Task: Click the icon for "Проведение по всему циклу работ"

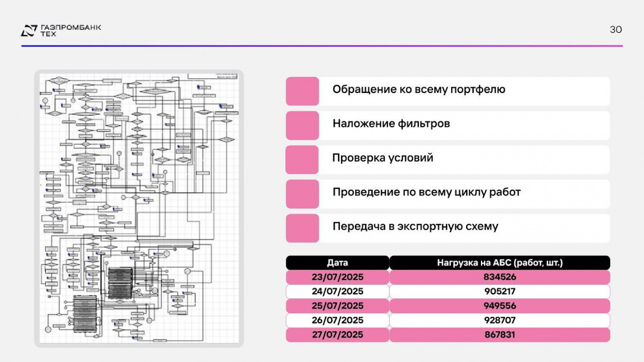Action: [302, 194]
